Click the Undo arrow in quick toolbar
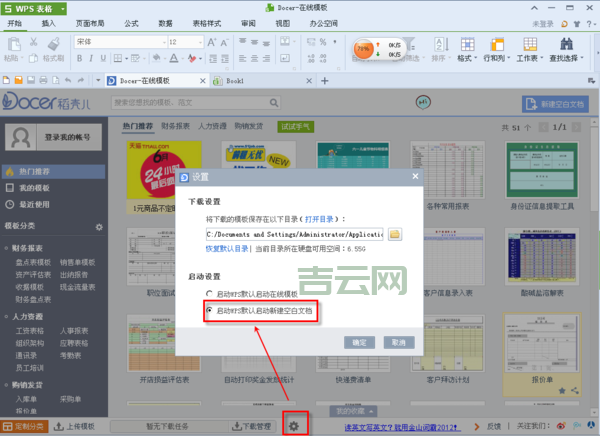This screenshot has height=436, width=600. click(x=68, y=80)
